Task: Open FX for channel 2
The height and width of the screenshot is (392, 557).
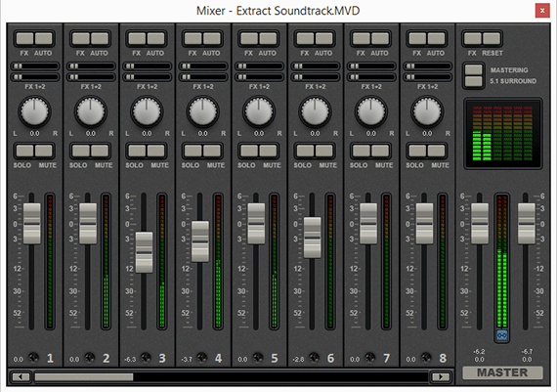Action: [x=81, y=38]
